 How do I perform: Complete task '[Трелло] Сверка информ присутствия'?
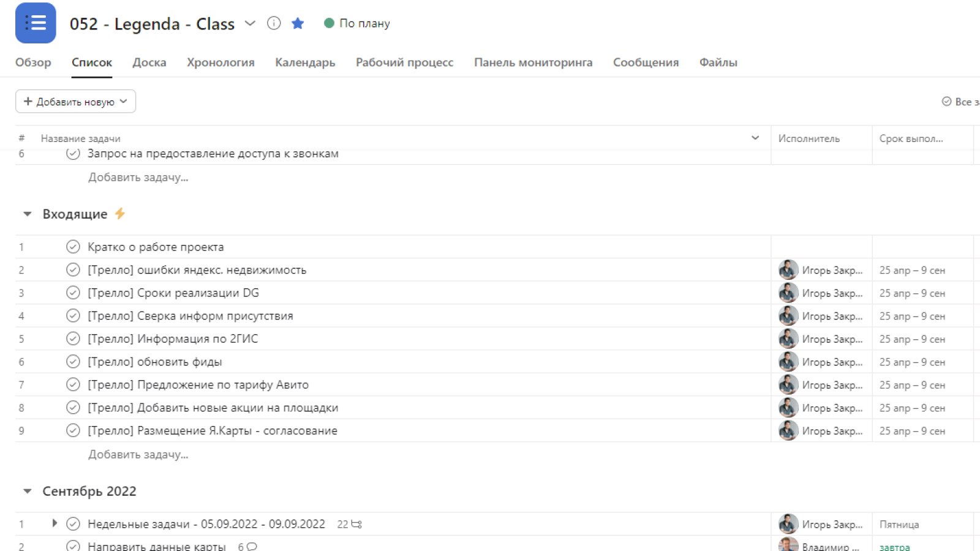click(x=73, y=316)
